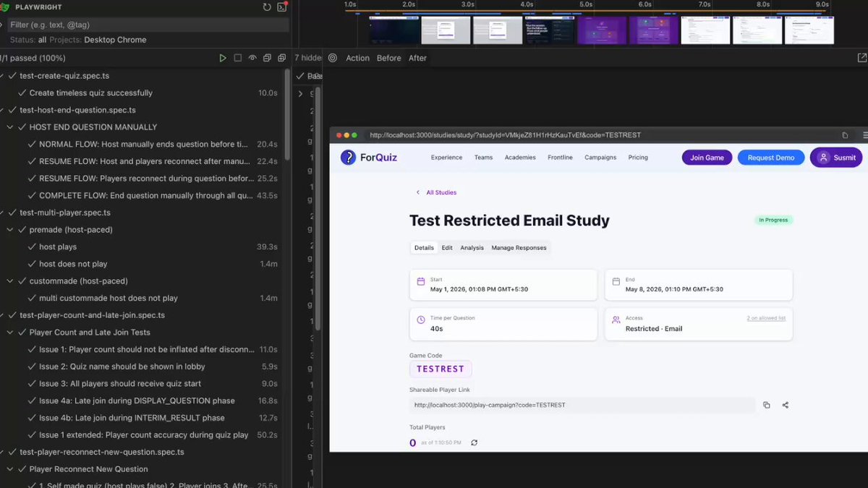Toggle the terminal output icon
Image resolution: width=868 pixels, height=488 pixels.
(282, 7)
